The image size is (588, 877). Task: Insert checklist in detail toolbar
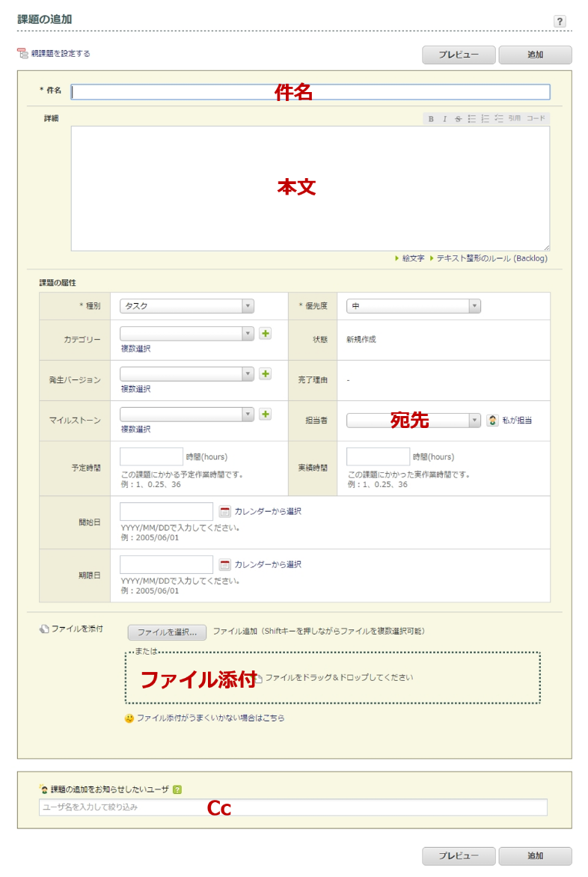click(x=498, y=118)
